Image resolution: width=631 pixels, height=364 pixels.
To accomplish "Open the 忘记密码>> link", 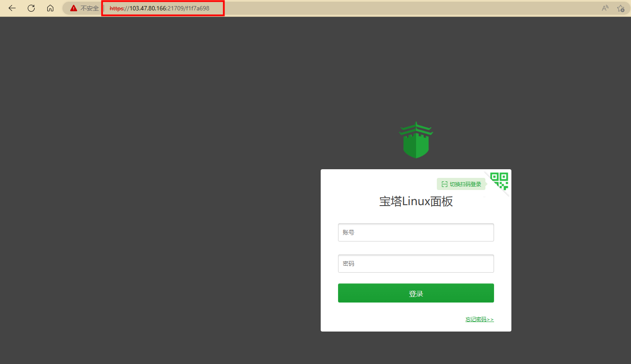I will click(480, 319).
